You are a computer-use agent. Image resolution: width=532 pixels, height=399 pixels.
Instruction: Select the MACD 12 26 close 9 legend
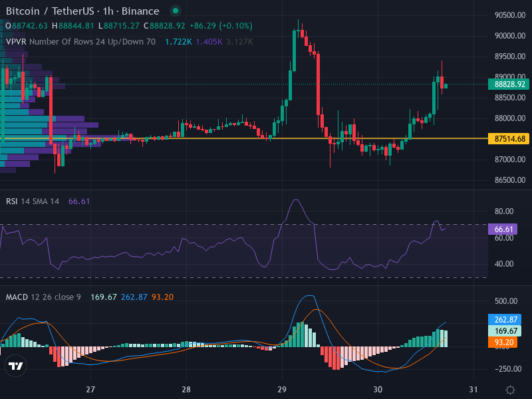pos(43,297)
